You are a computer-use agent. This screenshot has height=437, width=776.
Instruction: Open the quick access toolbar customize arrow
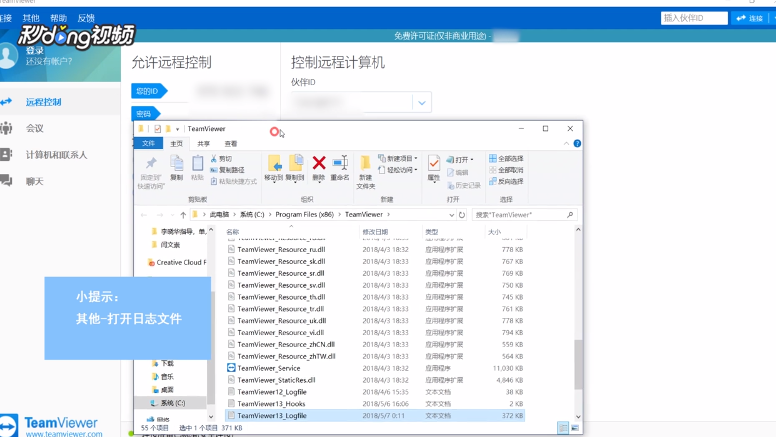point(178,129)
